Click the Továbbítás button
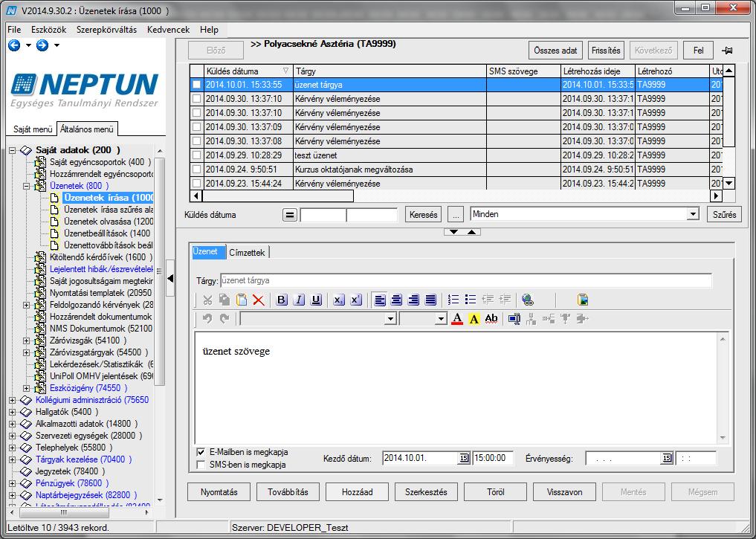 tap(288, 492)
